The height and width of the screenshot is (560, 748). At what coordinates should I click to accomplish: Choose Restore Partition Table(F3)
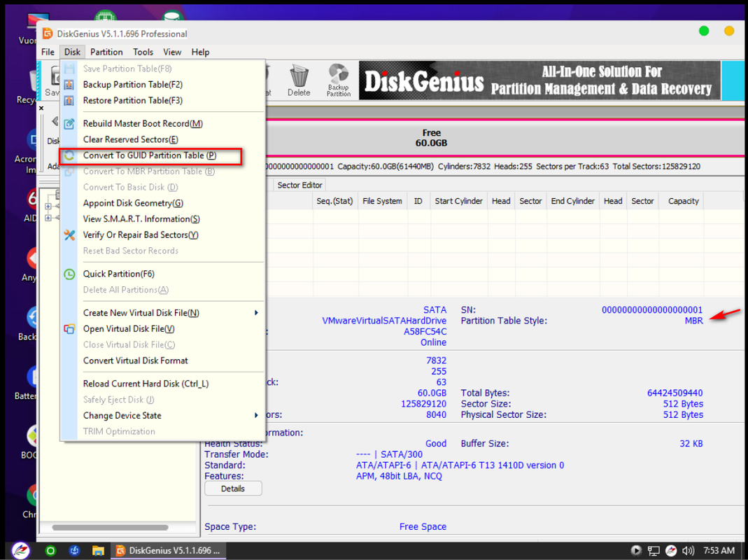coord(133,100)
